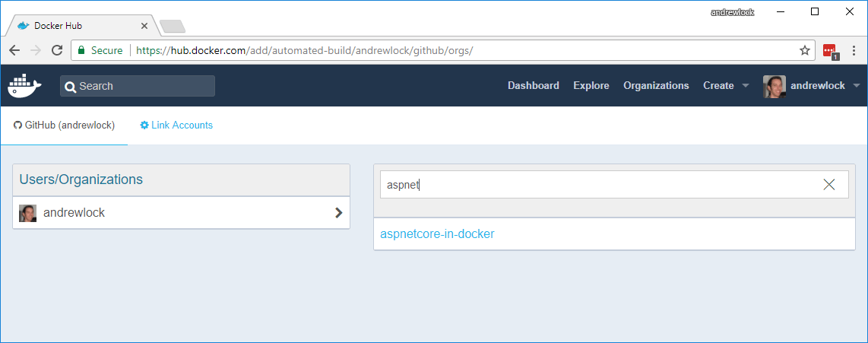This screenshot has height=343, width=868.
Task: Click the andrewlock username in the top bar
Action: click(x=818, y=85)
